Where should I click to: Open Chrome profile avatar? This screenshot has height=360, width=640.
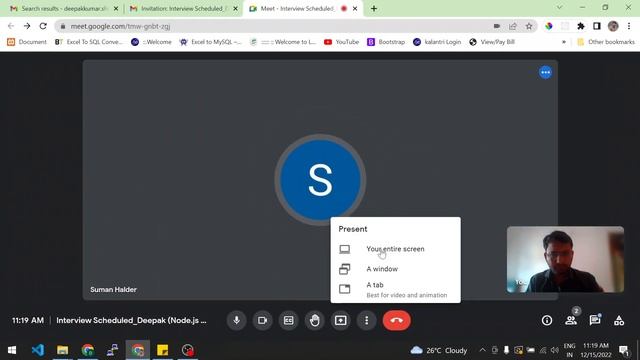coord(613,26)
